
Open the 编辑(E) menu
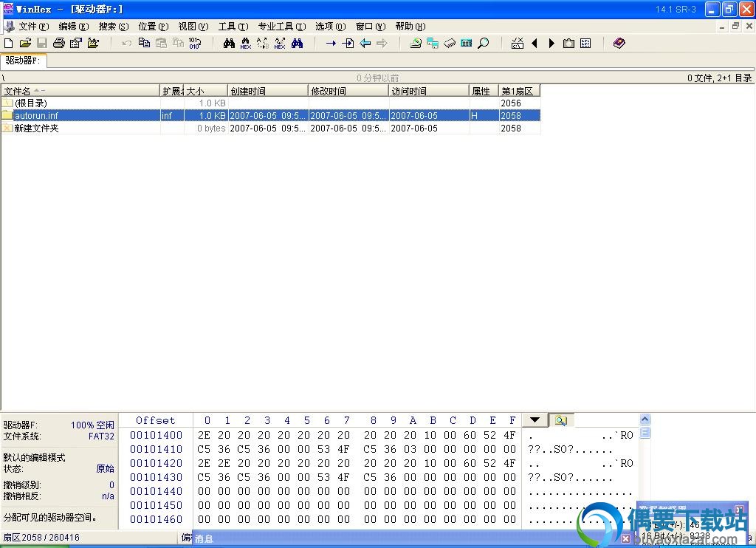pyautogui.click(x=74, y=27)
